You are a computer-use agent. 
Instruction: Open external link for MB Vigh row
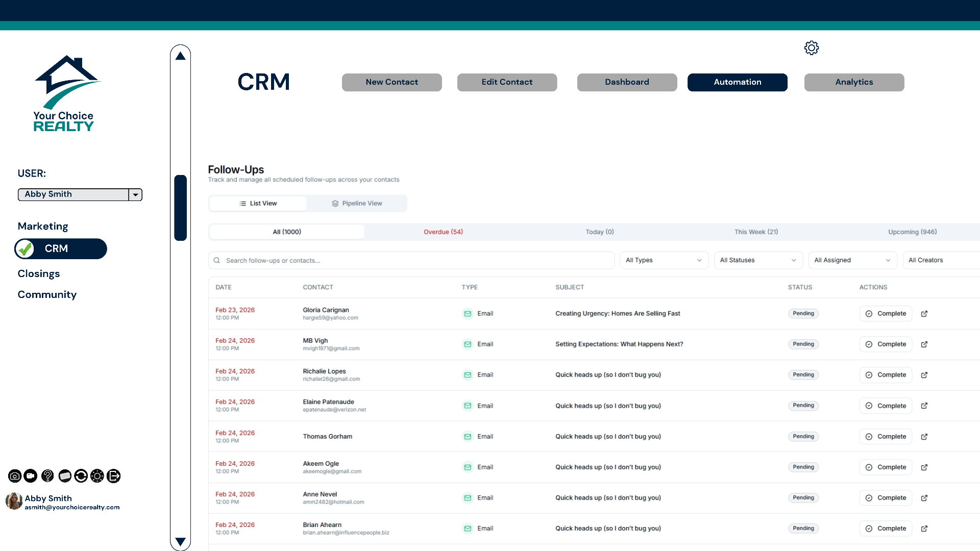(x=924, y=344)
